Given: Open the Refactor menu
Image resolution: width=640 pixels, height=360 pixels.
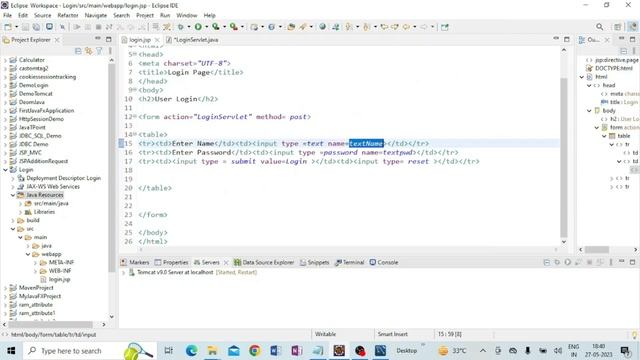Looking at the screenshot, I should tap(68, 15).
